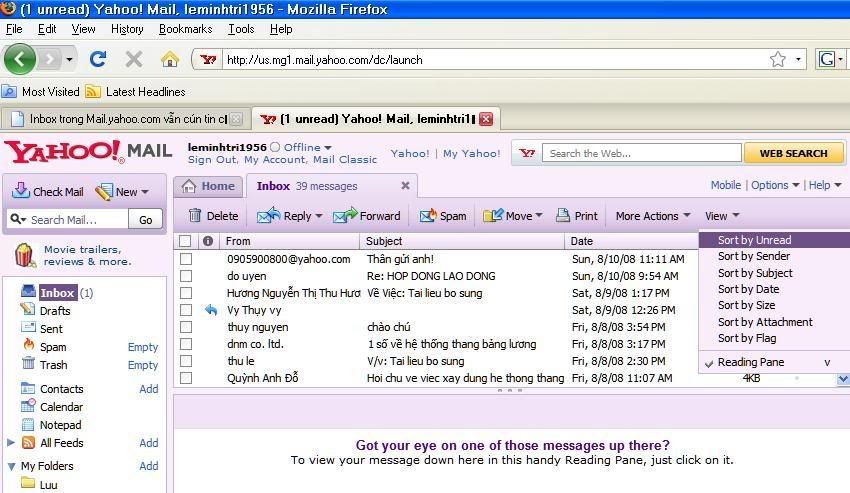
Task: Switch to the Home tab
Action: pos(210,186)
